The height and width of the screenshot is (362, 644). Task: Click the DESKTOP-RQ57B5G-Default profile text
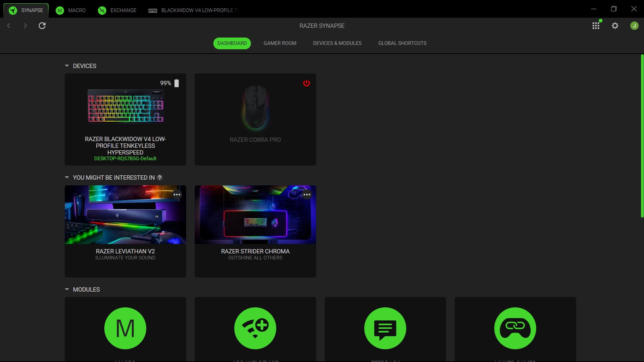click(x=125, y=159)
